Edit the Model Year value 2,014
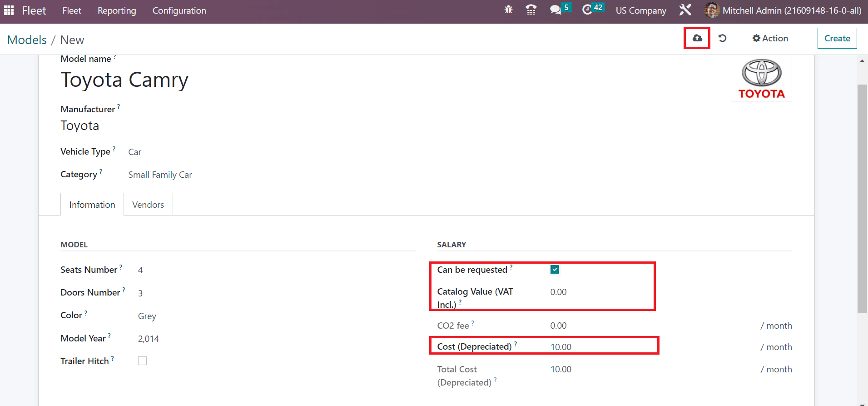The image size is (868, 406). 149,339
